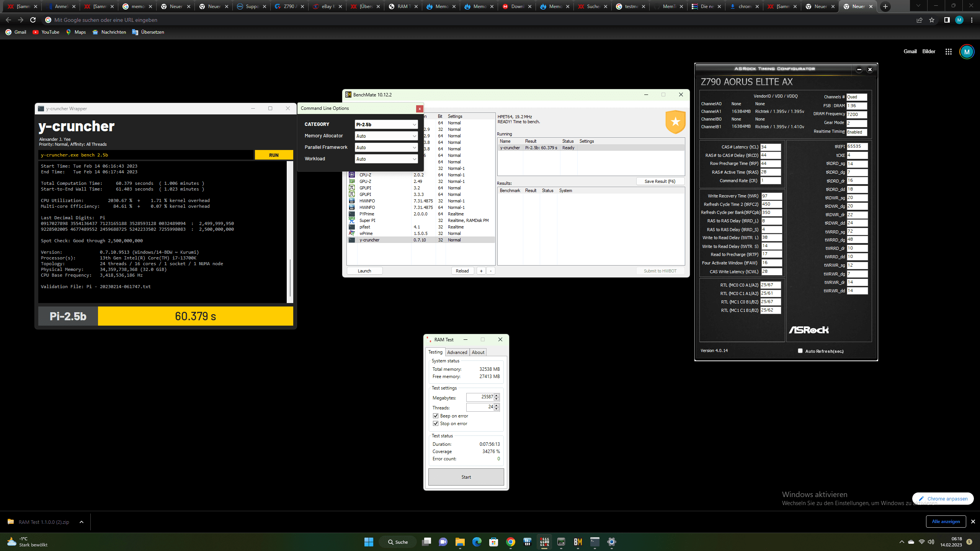Open the Workload dropdown
This screenshot has height=551, width=980.
click(386, 159)
